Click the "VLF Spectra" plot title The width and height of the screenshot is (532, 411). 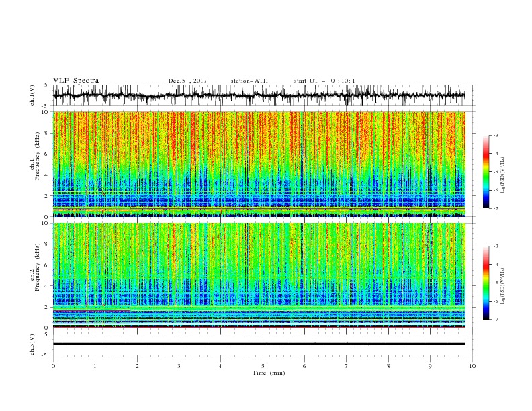(76, 81)
